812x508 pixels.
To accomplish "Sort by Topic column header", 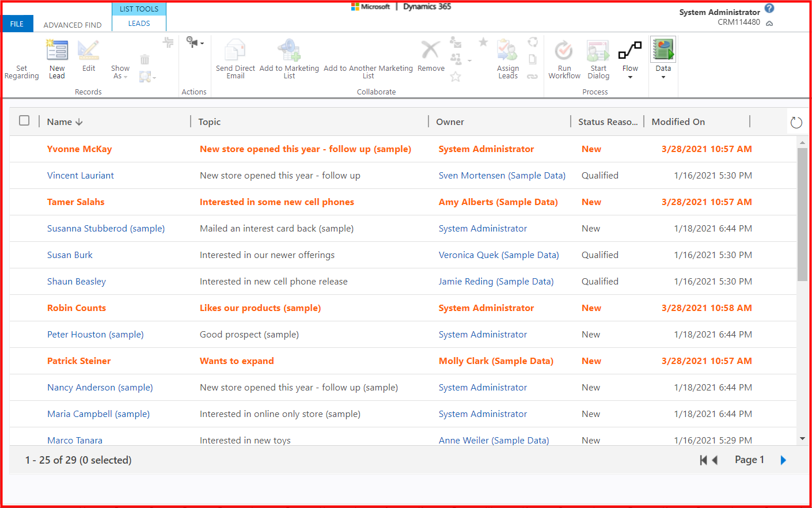I will coord(210,122).
